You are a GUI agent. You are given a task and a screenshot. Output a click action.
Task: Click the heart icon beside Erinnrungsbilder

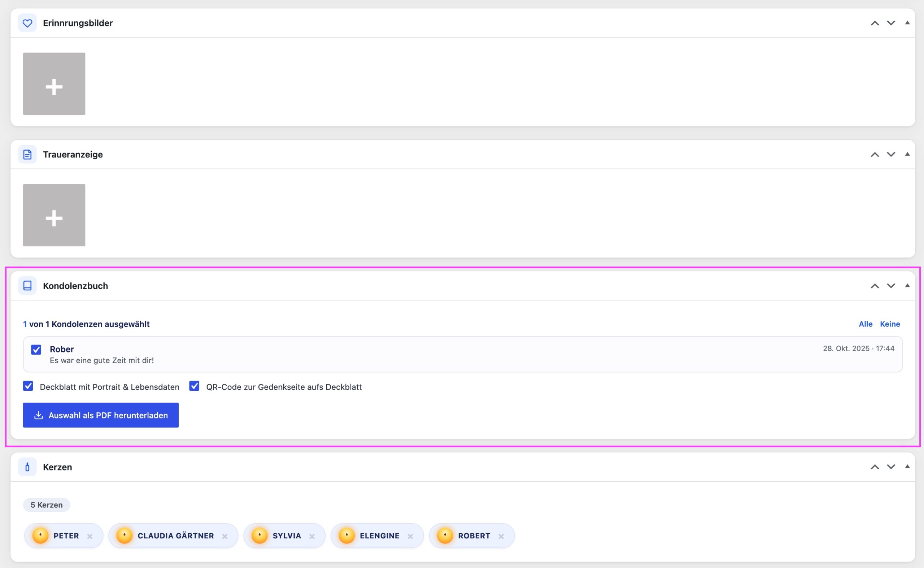point(27,23)
